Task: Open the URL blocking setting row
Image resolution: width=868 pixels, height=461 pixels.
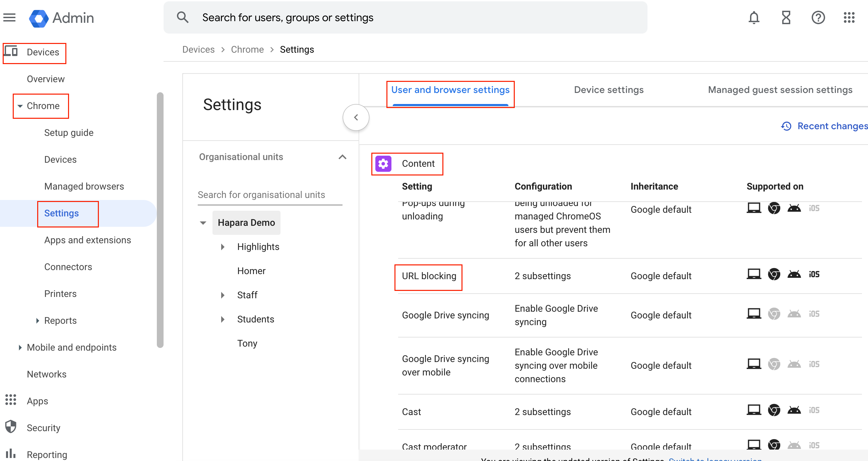Action: pos(429,276)
